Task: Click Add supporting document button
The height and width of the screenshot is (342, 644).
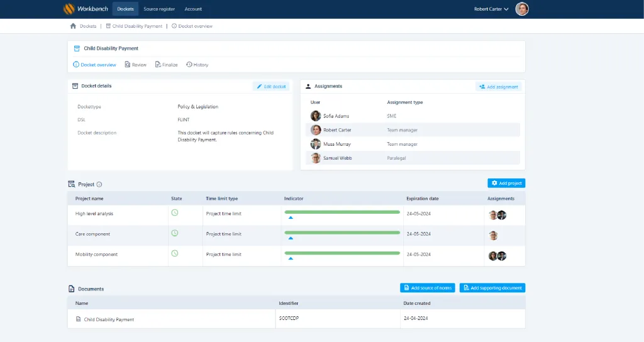Action: (492, 288)
